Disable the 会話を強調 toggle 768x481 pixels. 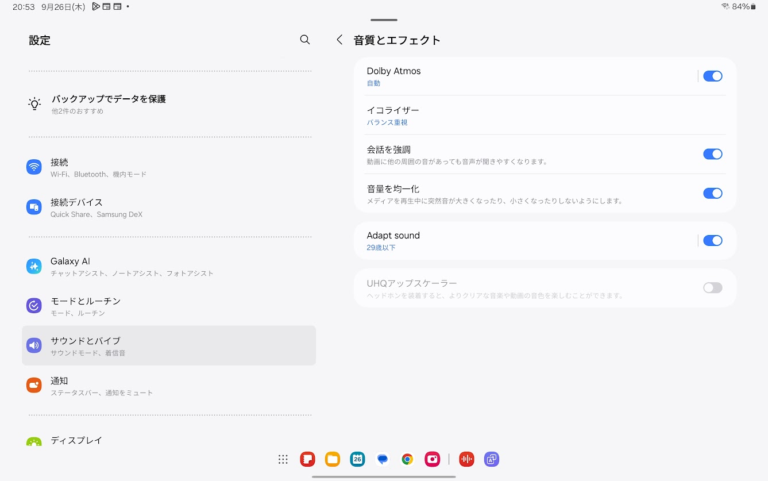pos(712,154)
